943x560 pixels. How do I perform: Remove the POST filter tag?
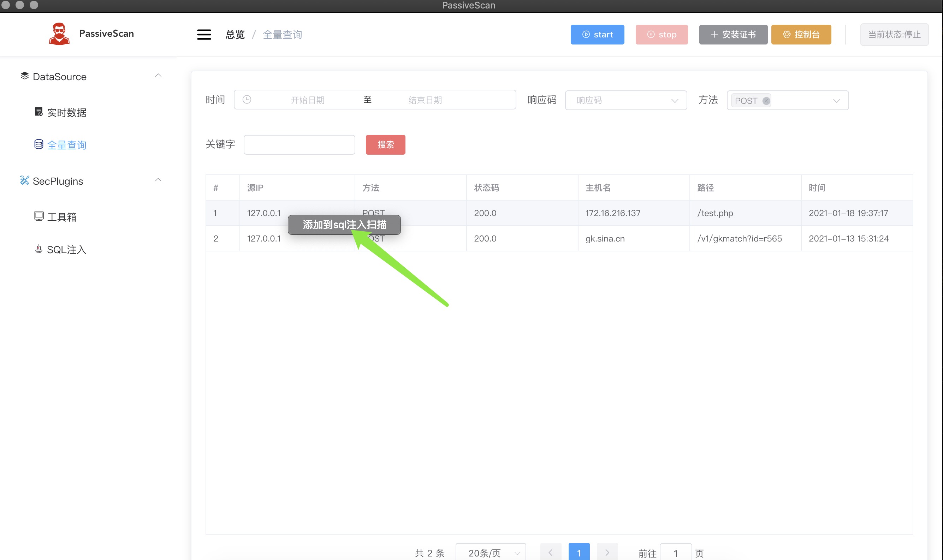click(x=766, y=101)
